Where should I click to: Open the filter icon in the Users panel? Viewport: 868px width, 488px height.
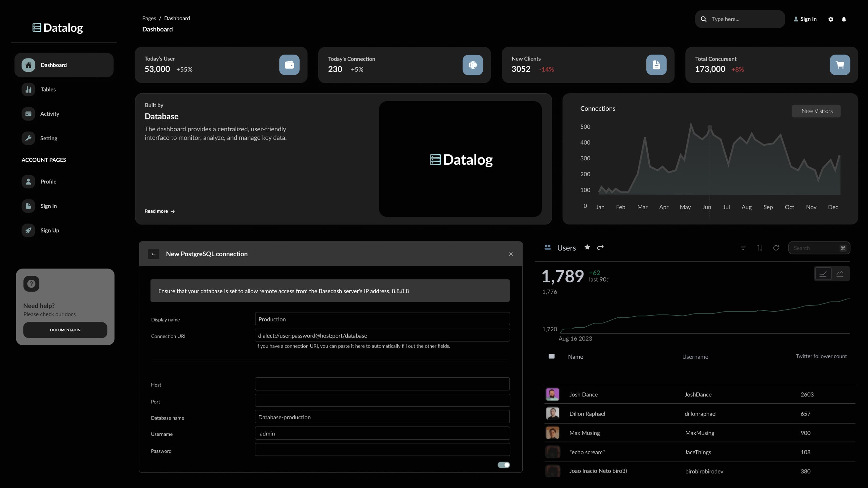click(x=743, y=248)
